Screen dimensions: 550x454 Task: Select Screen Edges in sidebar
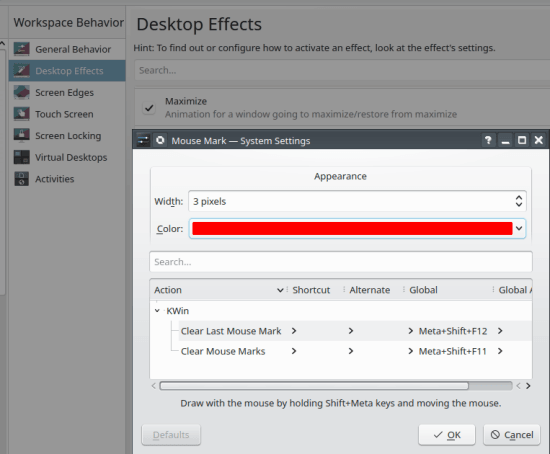click(67, 92)
